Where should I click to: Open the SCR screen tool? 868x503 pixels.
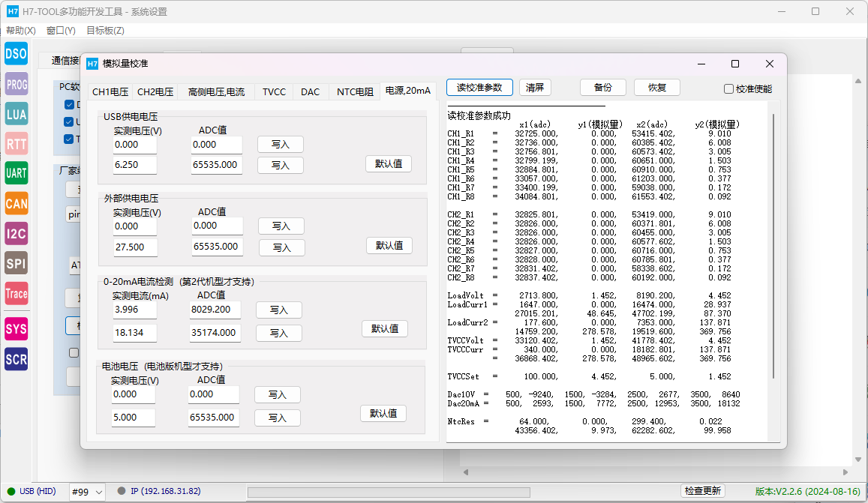point(16,359)
